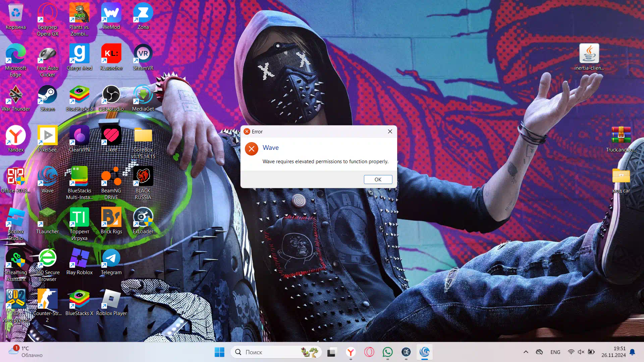Open Plants vs. Zombies desktop shortcut

pyautogui.click(x=79, y=19)
